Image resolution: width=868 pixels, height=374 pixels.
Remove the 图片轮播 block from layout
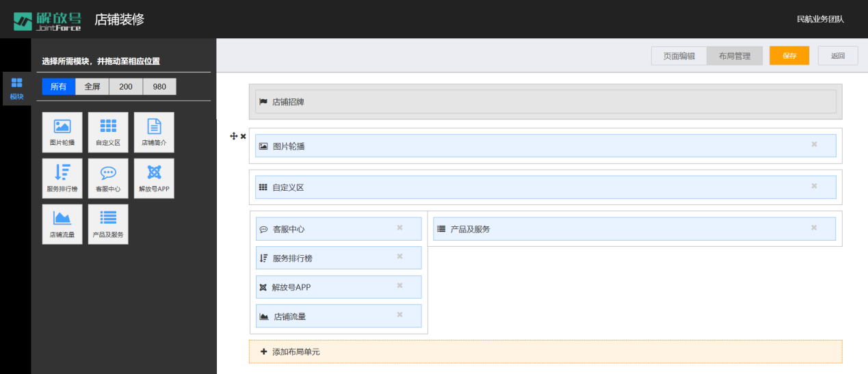pos(814,144)
